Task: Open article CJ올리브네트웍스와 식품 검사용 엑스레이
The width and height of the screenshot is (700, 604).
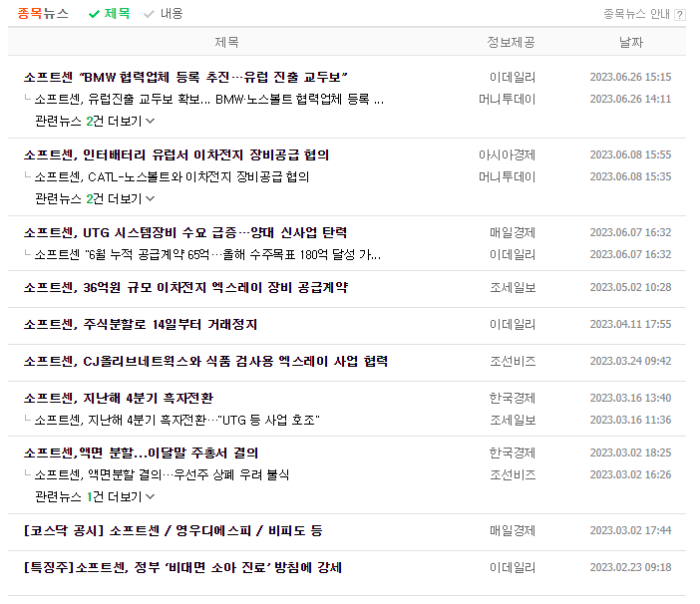Action: click(205, 361)
